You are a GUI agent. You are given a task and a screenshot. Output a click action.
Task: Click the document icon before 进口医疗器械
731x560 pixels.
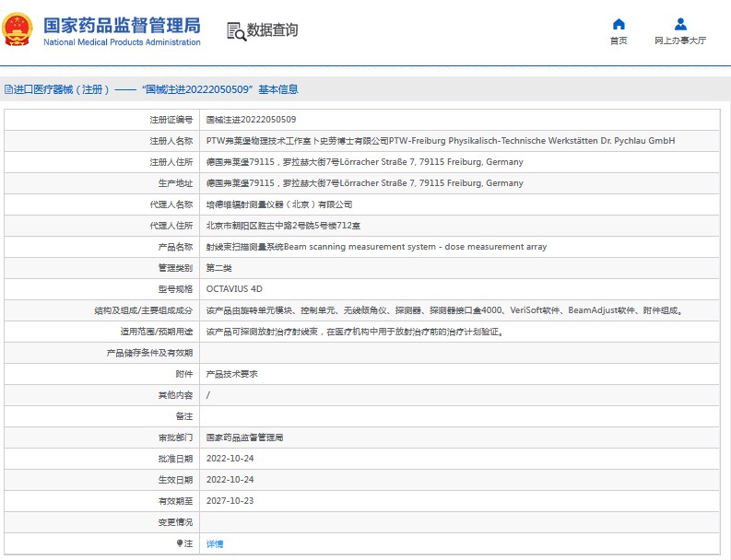(8, 90)
